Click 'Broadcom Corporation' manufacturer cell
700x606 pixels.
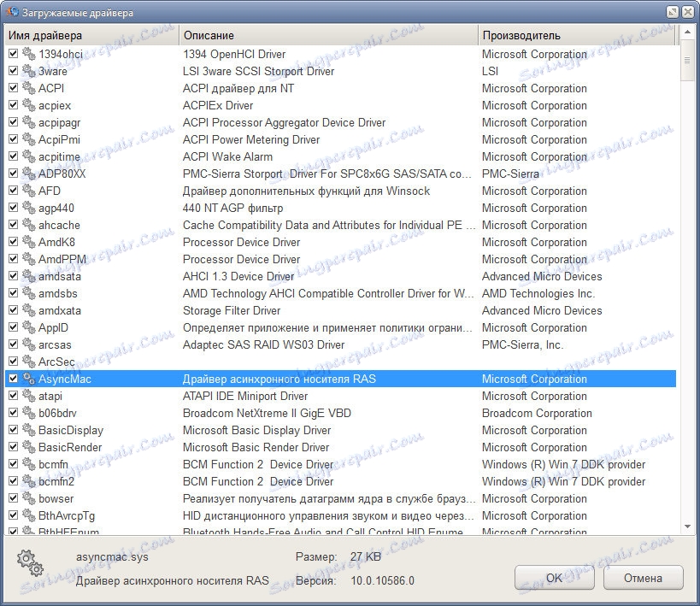537,413
